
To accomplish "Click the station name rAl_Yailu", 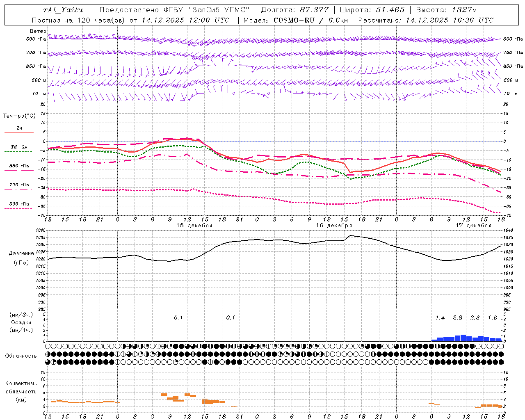I will click(x=63, y=10).
